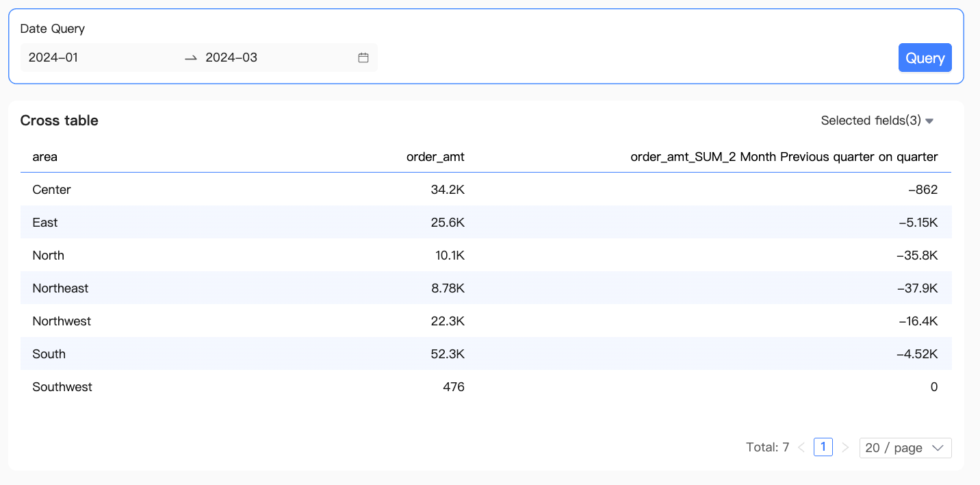Select the East area cell
The height and width of the screenshot is (485, 980).
(x=45, y=223)
